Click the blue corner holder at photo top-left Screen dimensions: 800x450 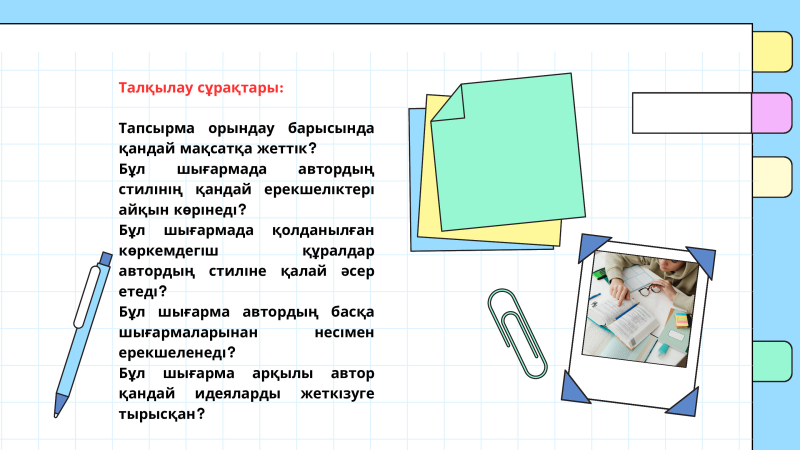pos(592,247)
